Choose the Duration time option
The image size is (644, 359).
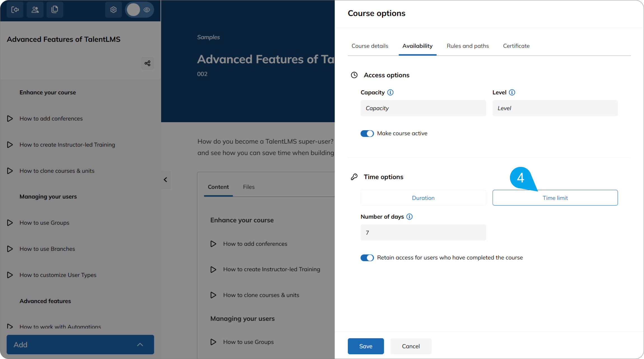point(423,198)
